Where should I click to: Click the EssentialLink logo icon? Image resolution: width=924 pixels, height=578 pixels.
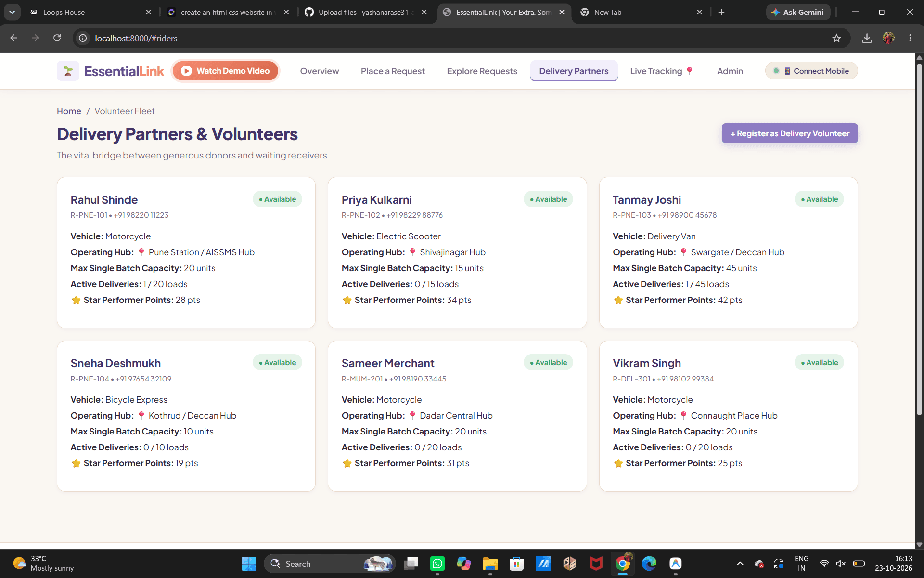(x=68, y=71)
